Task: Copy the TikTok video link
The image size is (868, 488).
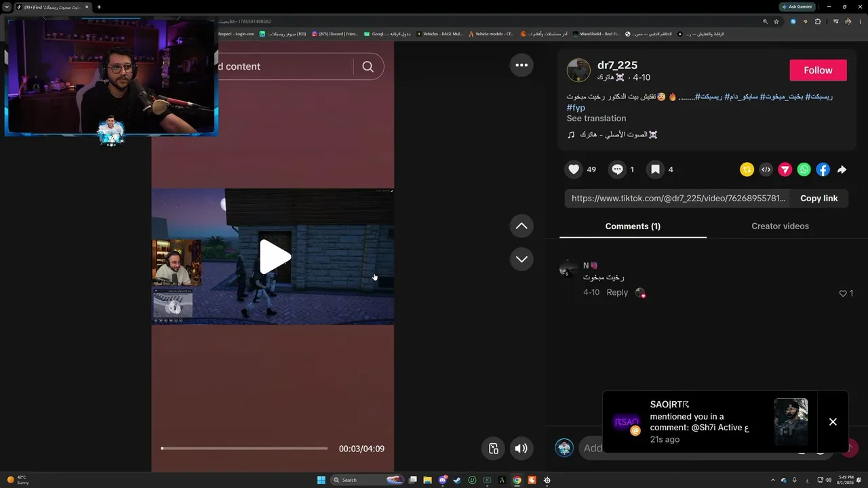Action: coord(818,199)
